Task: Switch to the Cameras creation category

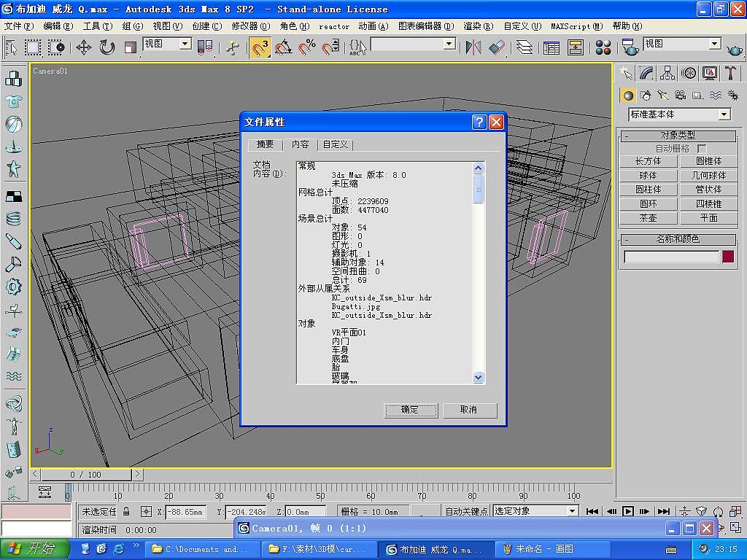Action: point(680,95)
